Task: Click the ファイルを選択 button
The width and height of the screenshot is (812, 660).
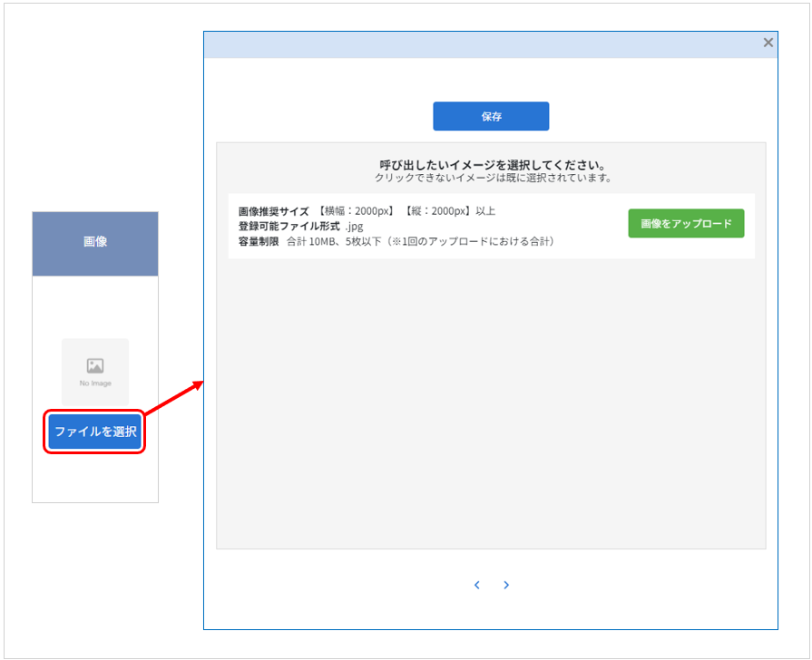Action: (x=94, y=432)
